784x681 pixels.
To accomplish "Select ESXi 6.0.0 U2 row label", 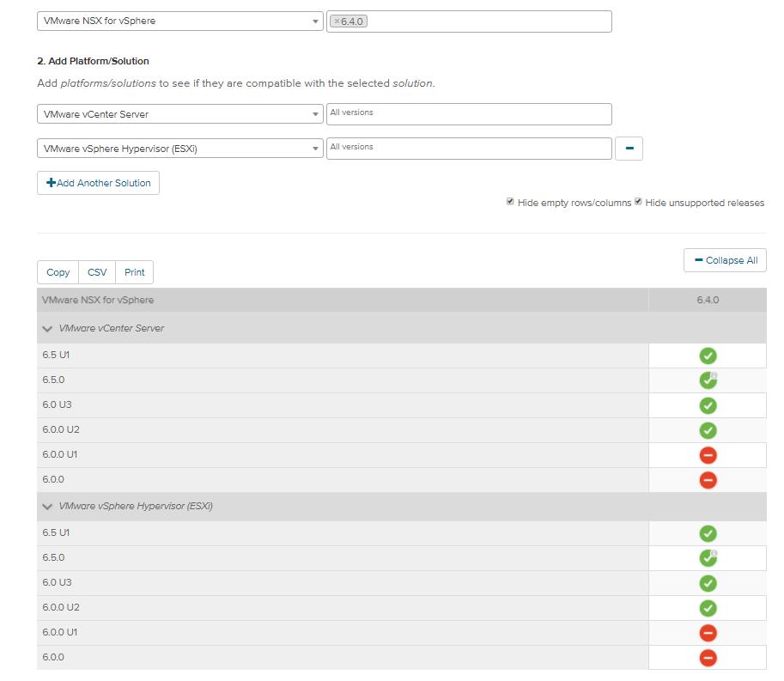I will pos(61,608).
